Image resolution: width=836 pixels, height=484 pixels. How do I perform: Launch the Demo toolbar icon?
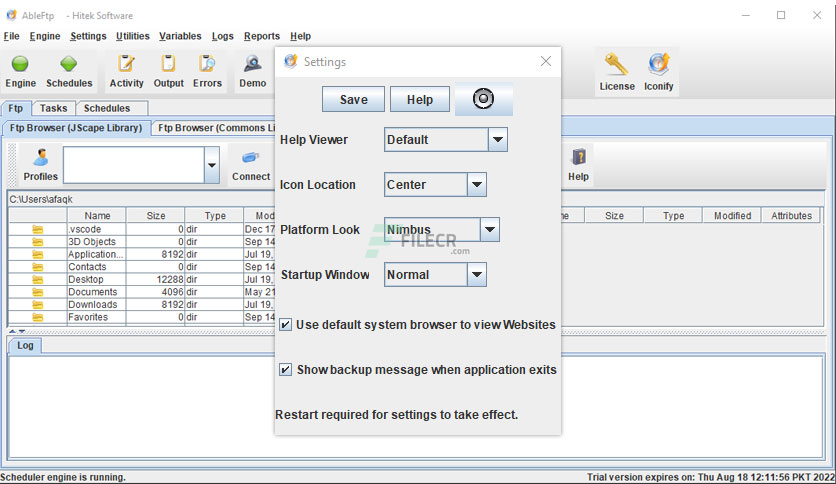253,63
